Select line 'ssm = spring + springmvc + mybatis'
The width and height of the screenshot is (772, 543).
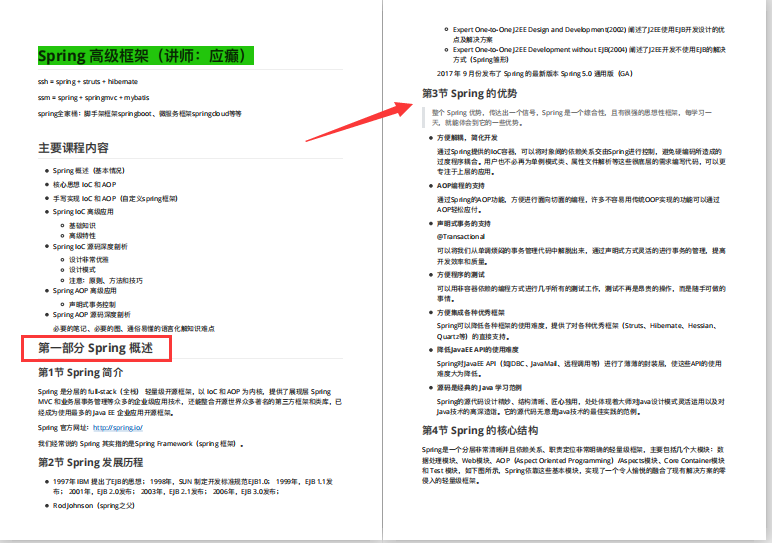point(94,97)
